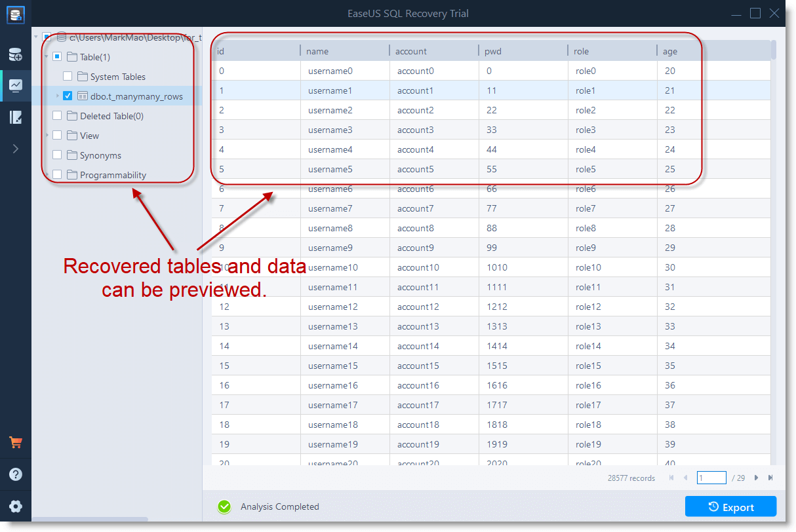Click the tree panel horizontal scrollbar

point(90,520)
